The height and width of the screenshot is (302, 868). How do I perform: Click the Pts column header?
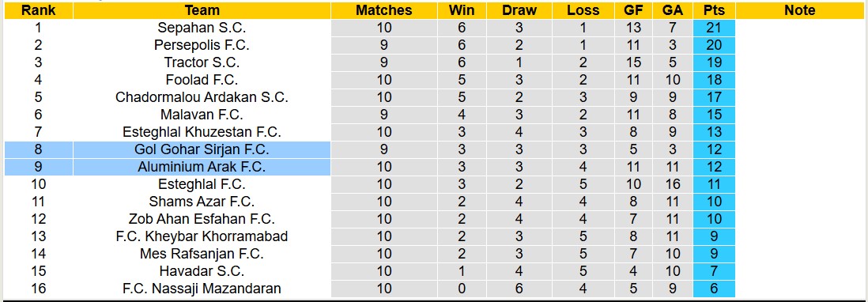tap(714, 10)
